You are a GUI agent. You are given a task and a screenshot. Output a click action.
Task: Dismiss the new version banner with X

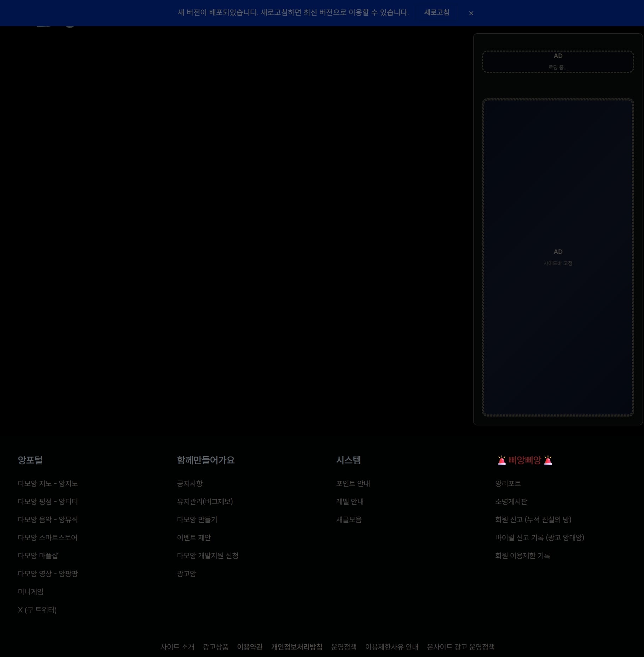471,13
